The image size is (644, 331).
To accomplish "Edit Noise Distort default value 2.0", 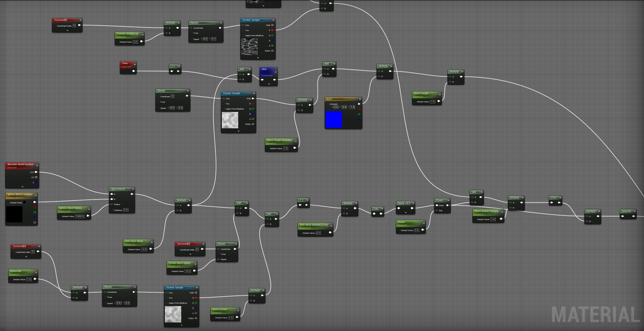I will pyautogui.click(x=231, y=317).
